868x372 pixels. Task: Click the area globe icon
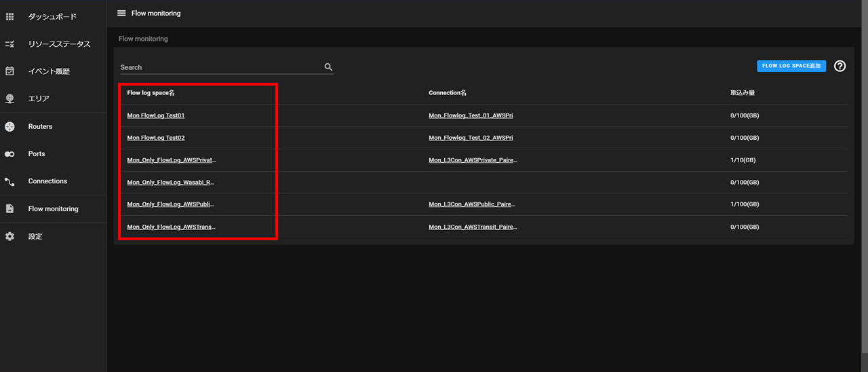click(9, 98)
